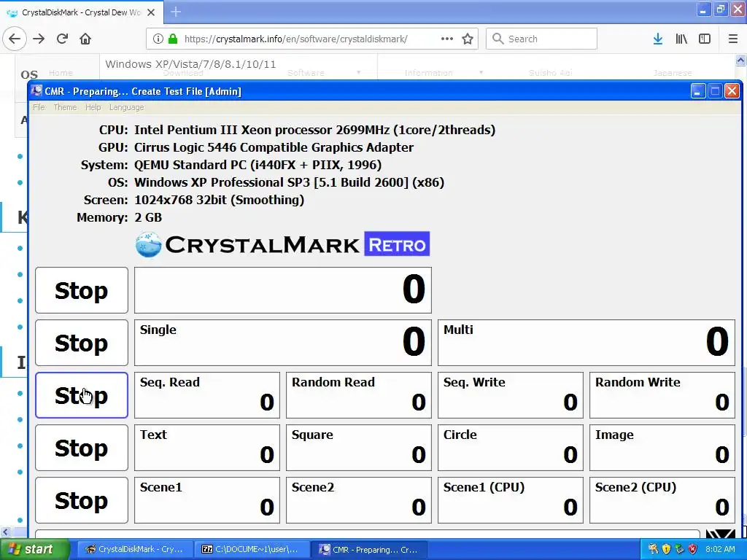Viewport: 747px width, 560px height.
Task: Click the Windows XP Professional SP3 text
Action: click(x=289, y=183)
